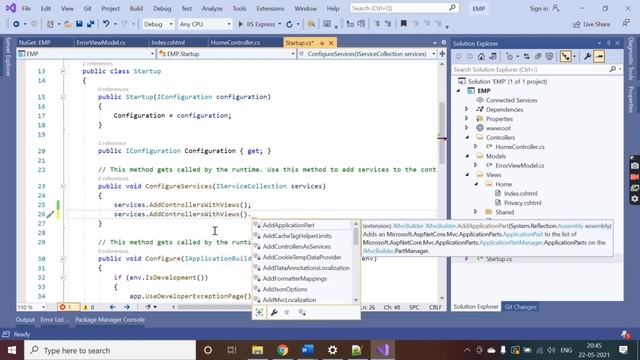This screenshot has height=360, width=640.
Task: Open the EMP.Startup type dropdown
Action: [x=227, y=54]
